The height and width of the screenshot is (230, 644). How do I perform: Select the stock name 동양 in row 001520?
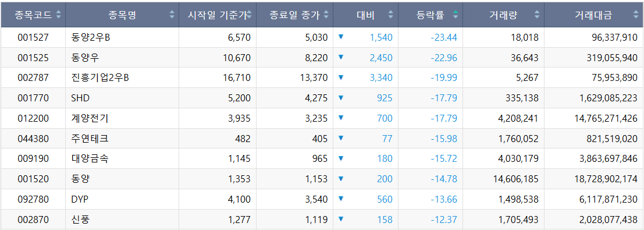click(x=80, y=179)
